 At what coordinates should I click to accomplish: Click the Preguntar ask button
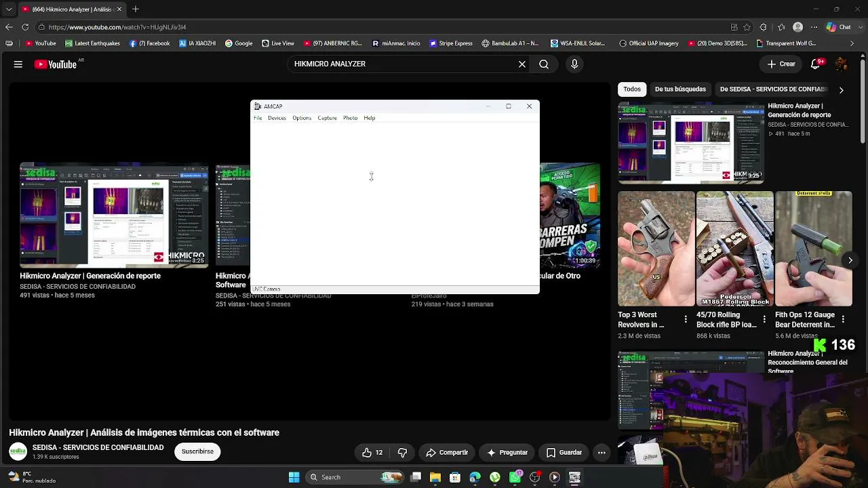507,453
